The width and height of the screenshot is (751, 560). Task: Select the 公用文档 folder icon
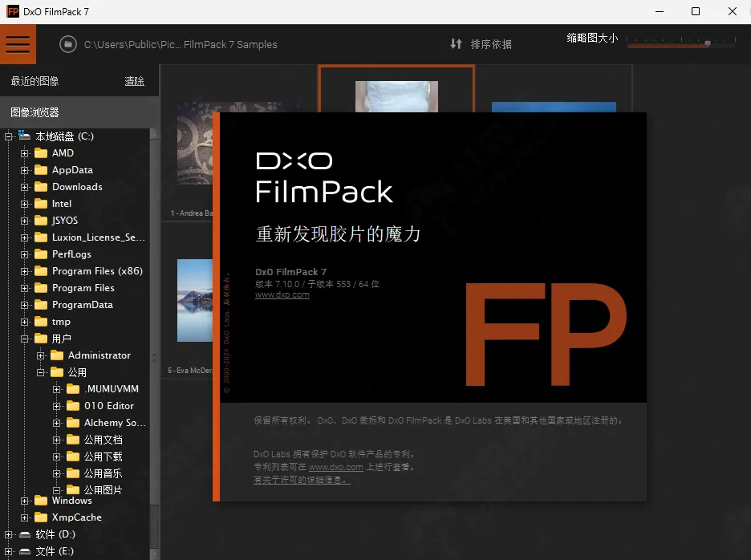[73, 440]
